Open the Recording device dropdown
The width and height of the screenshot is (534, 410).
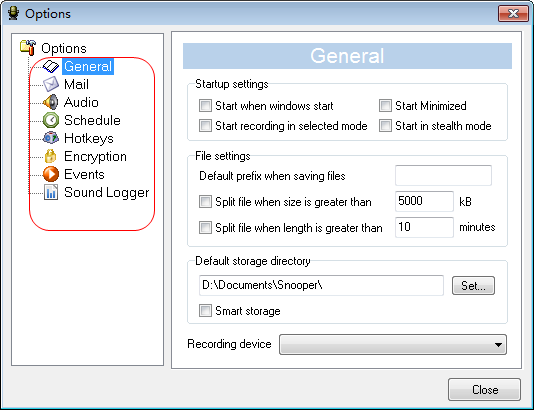pos(393,345)
